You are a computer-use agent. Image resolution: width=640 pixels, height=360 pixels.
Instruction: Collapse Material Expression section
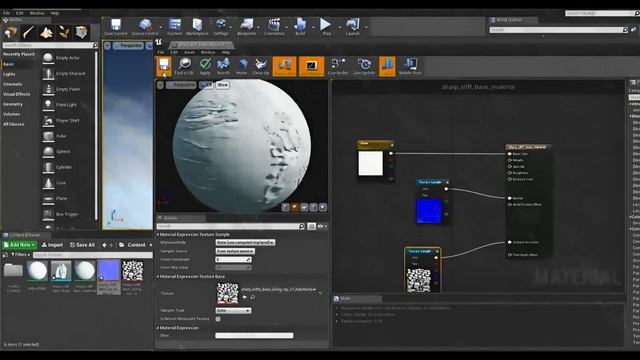(158, 328)
